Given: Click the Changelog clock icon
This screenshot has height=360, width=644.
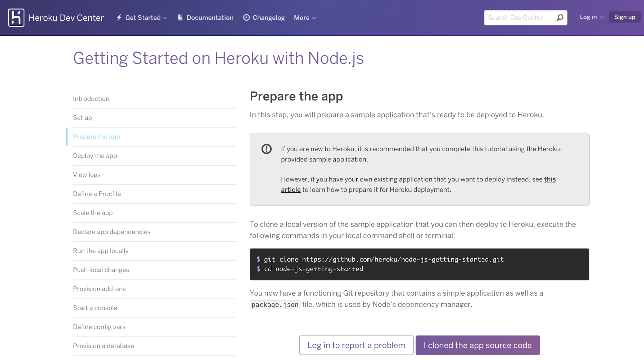Looking at the screenshot, I should [x=246, y=17].
